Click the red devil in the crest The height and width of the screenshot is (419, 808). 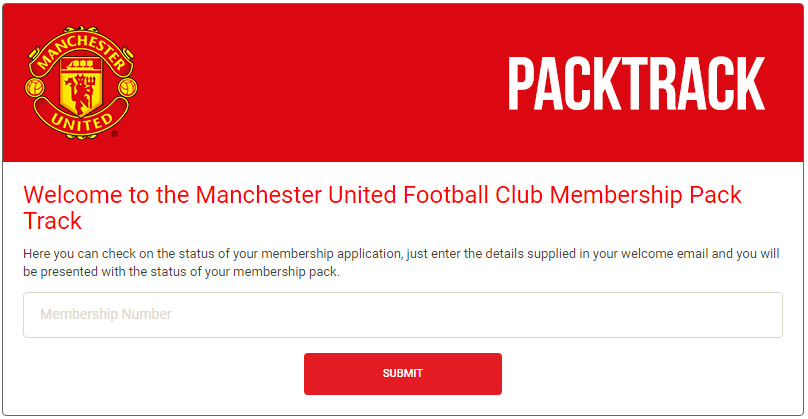coord(80,94)
